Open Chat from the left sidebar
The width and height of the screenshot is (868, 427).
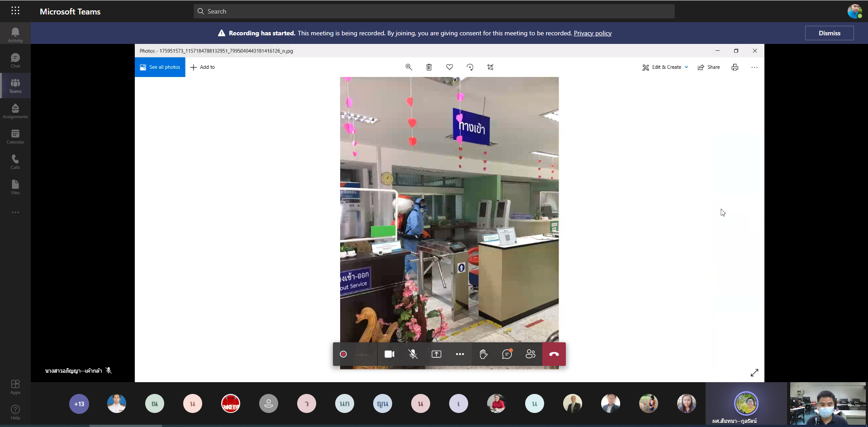click(15, 60)
